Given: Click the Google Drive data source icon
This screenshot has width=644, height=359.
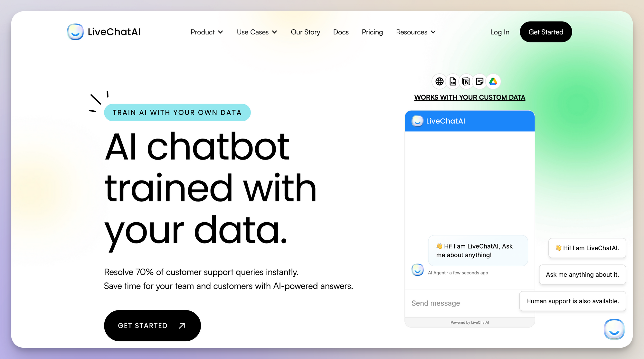Looking at the screenshot, I should coord(493,81).
